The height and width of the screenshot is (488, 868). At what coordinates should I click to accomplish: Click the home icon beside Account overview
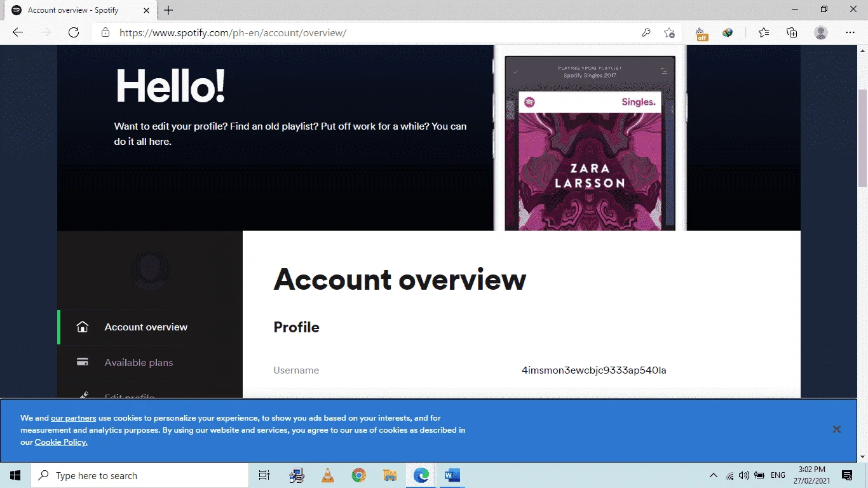click(x=82, y=327)
